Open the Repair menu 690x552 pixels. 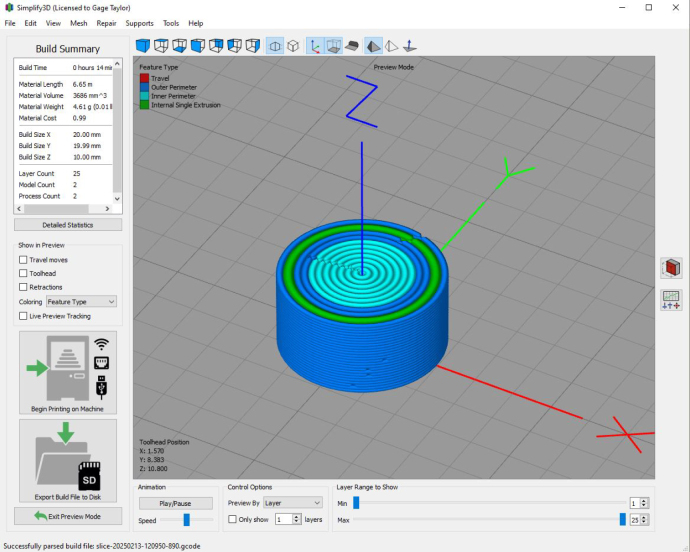[x=106, y=23]
